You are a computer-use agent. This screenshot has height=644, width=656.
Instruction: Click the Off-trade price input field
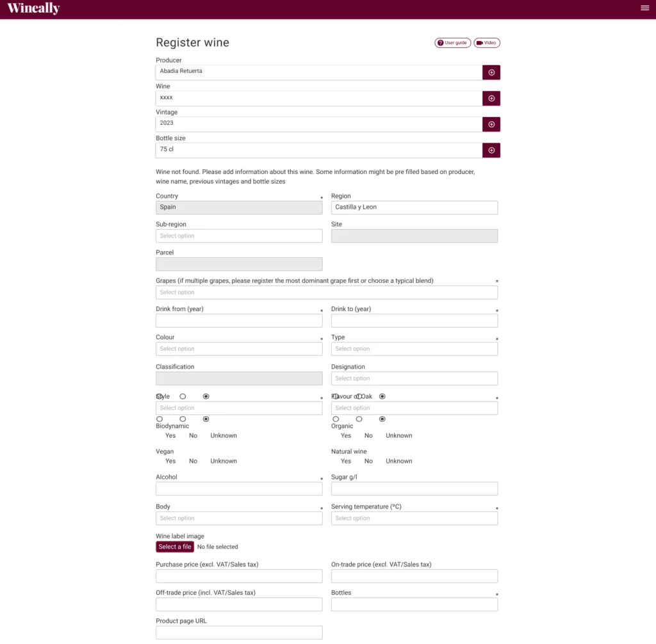click(x=239, y=604)
